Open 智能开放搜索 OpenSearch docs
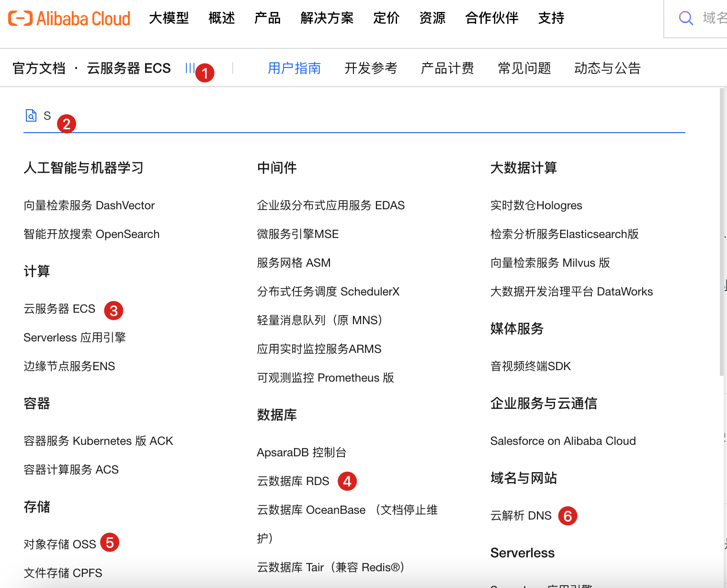 (x=91, y=234)
